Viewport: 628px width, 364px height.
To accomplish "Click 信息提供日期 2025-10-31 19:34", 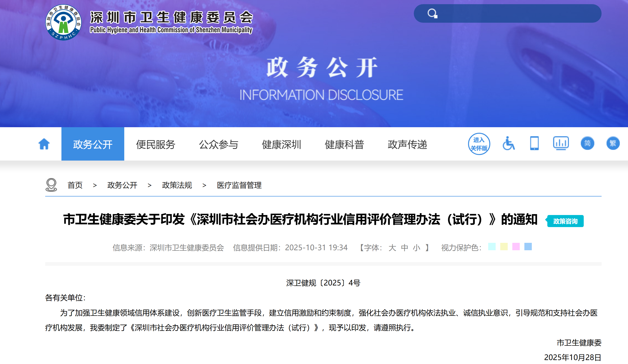I will point(290,248).
